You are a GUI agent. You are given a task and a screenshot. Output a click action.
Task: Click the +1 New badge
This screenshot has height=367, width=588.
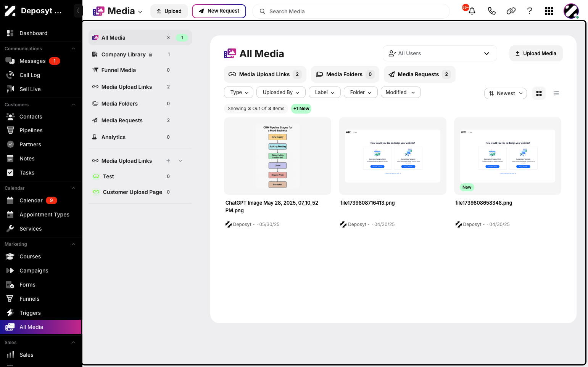[x=301, y=109]
